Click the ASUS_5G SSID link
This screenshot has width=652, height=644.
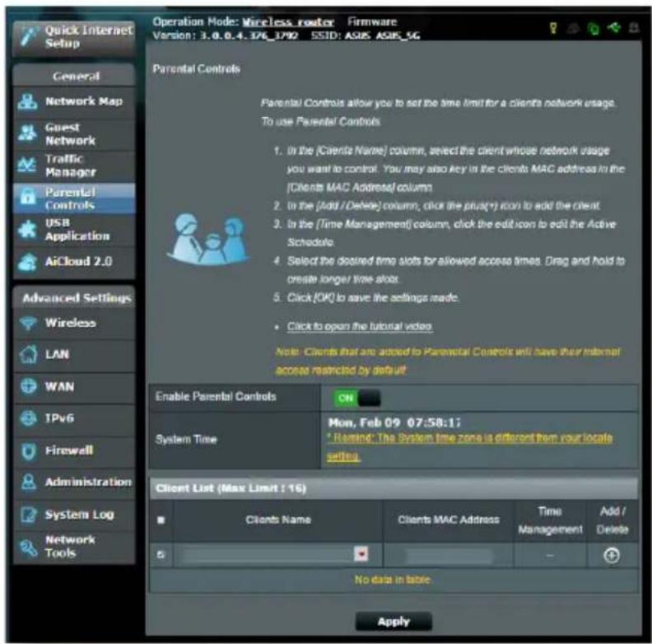click(398, 35)
